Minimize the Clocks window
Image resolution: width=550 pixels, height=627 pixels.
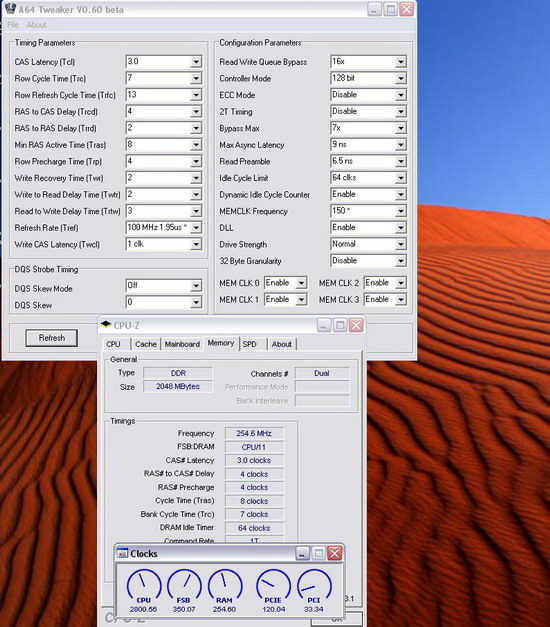tap(302, 553)
